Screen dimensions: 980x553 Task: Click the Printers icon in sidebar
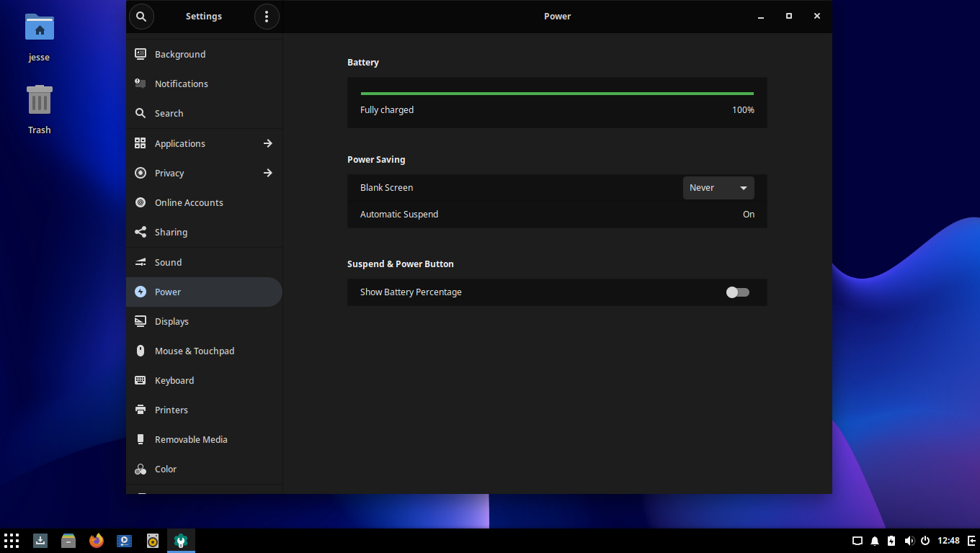pyautogui.click(x=141, y=410)
